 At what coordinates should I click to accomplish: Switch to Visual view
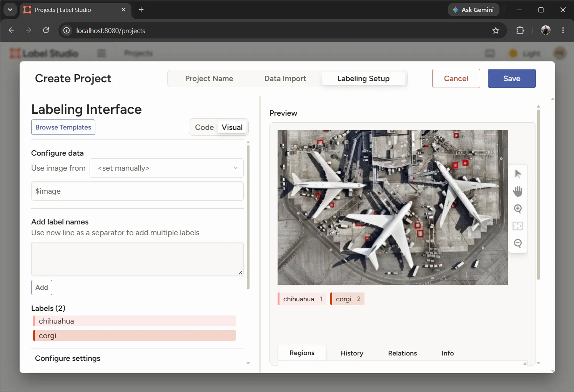[x=232, y=127]
